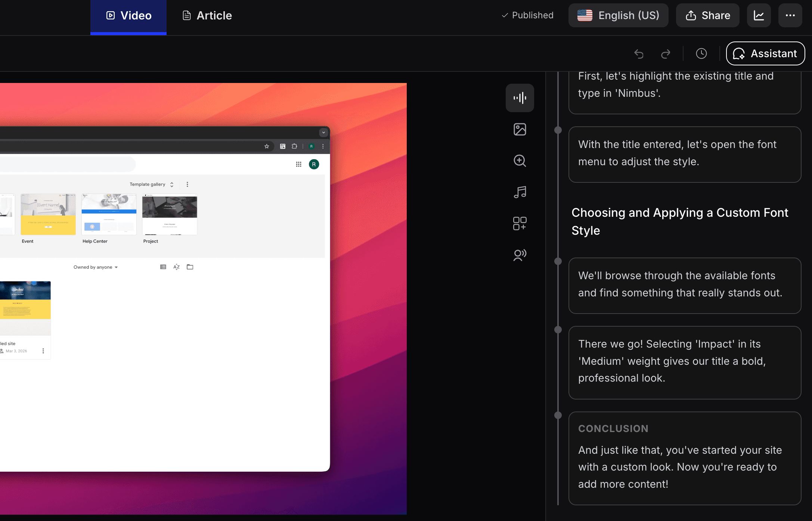Image resolution: width=812 pixels, height=521 pixels.
Task: Open the English (US) language dropdown
Action: click(618, 15)
